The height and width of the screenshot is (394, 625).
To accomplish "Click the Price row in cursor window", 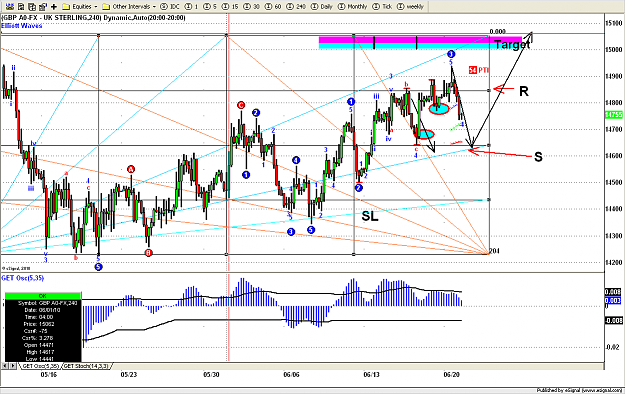I will 43,324.
